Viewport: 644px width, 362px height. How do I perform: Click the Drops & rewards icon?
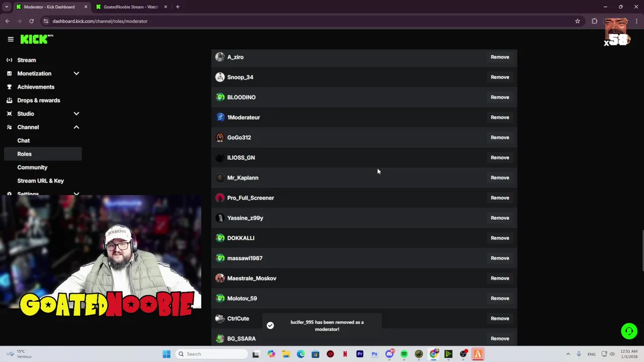9,101
